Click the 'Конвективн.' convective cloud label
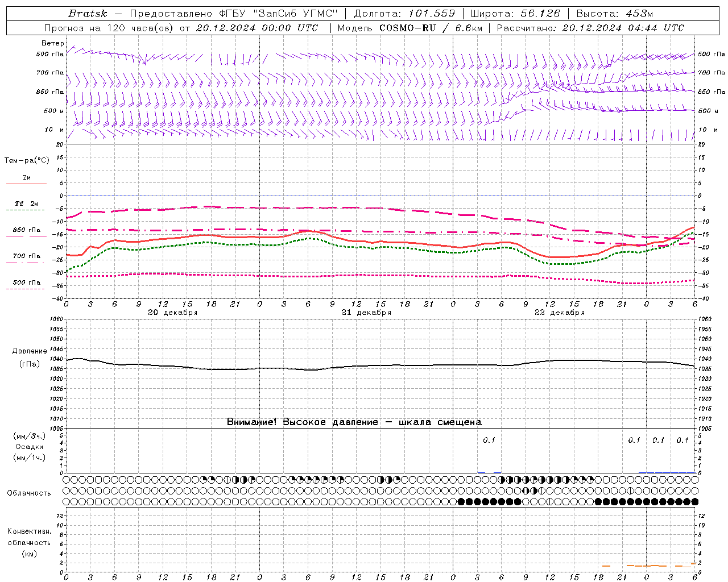This screenshot has width=728, height=582. [29, 531]
